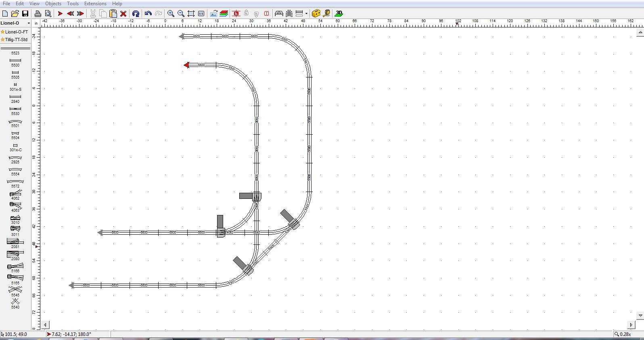Click the red active track endpoint arrow
Viewport: 644px width, 340px height.
point(186,65)
